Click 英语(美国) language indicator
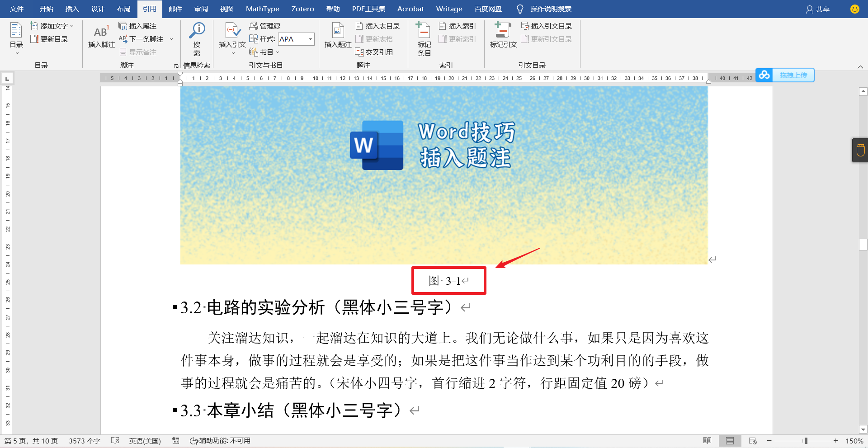This screenshot has width=868, height=448. click(x=145, y=441)
